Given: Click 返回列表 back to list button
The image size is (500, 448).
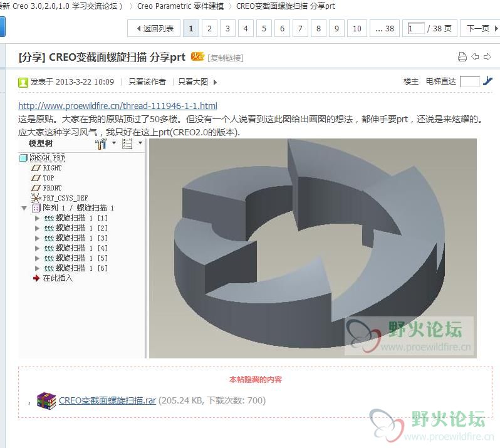Looking at the screenshot, I should pos(154,28).
